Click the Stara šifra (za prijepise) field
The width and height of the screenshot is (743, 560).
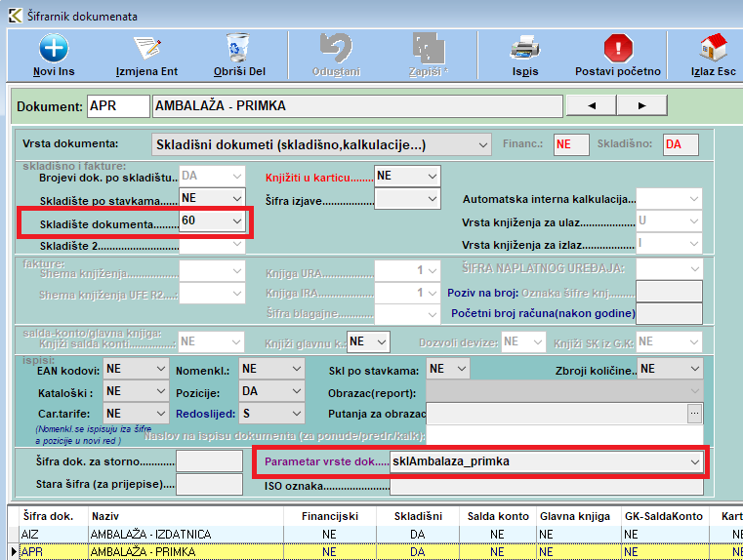click(x=210, y=484)
